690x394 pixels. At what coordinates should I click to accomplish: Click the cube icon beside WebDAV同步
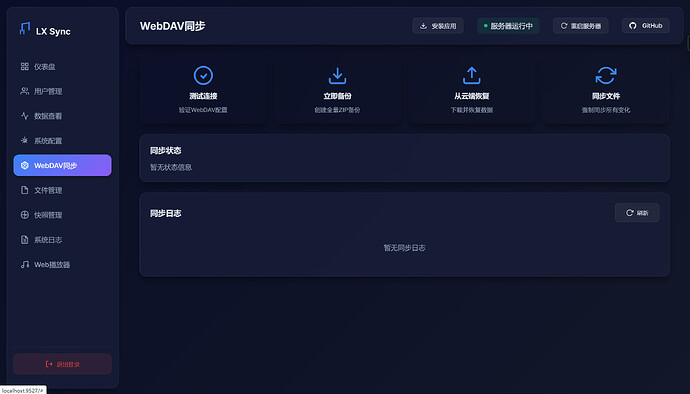[x=25, y=165]
